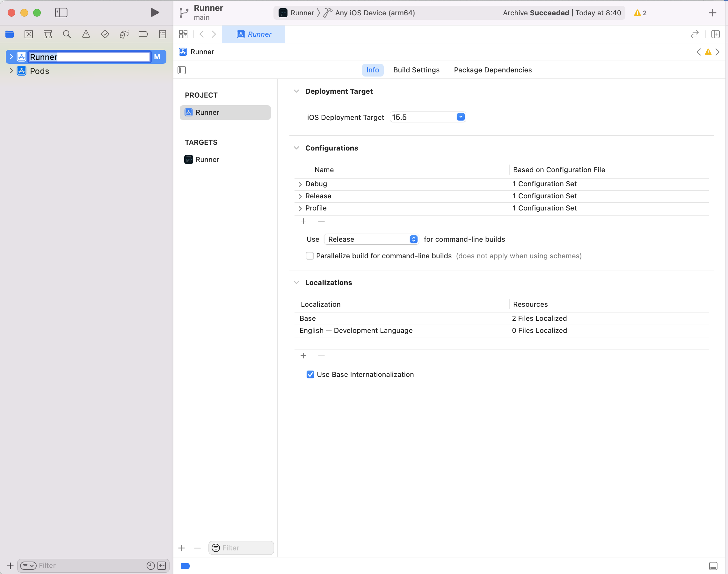This screenshot has width=728, height=574.
Task: Remove the selected target
Action: coord(197,548)
